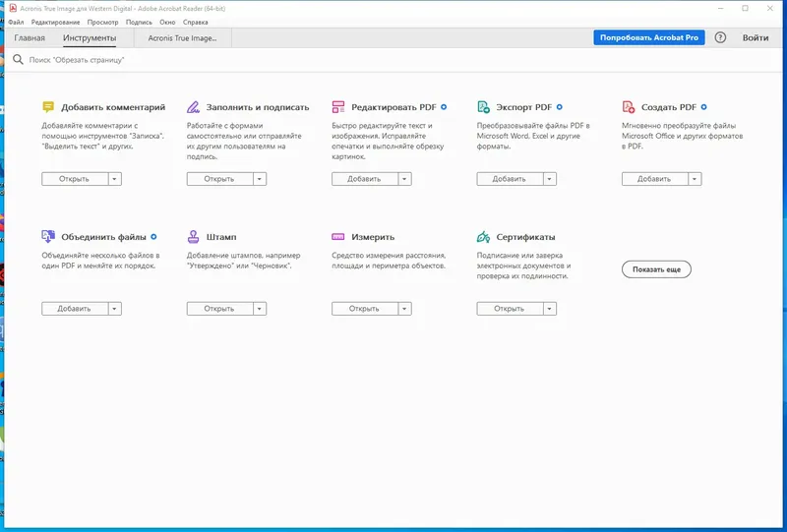Click the Показать еще button
This screenshot has width=787, height=532.
(656, 269)
